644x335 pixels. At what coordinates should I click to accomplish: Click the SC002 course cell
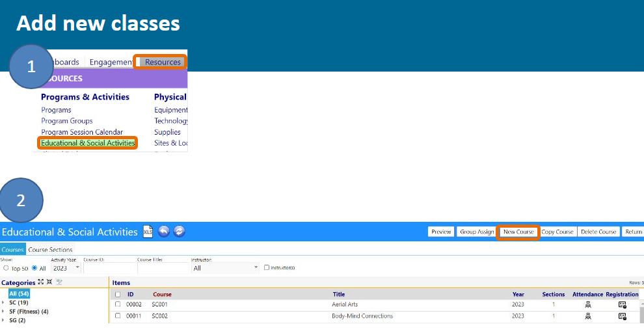(x=160, y=316)
